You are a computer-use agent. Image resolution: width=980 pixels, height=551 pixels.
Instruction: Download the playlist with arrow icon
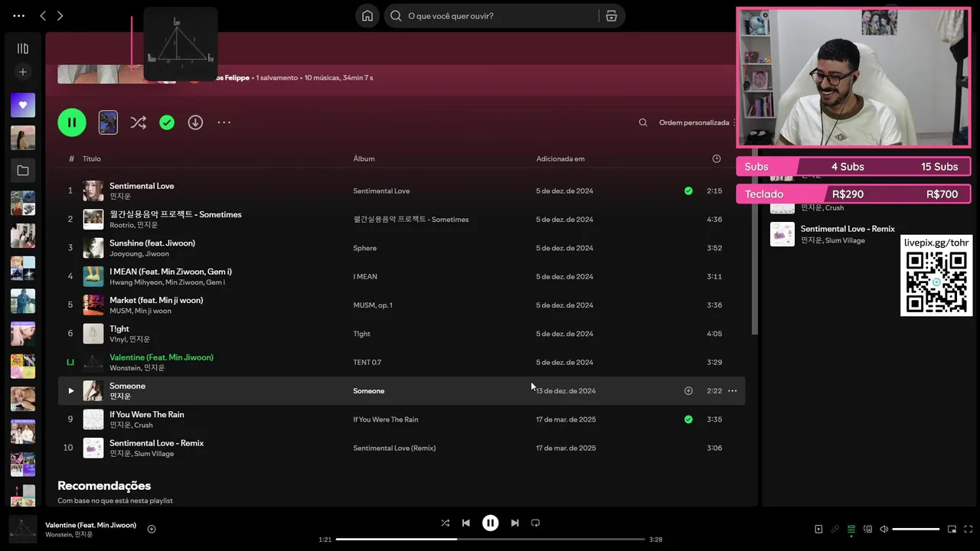coord(195,122)
